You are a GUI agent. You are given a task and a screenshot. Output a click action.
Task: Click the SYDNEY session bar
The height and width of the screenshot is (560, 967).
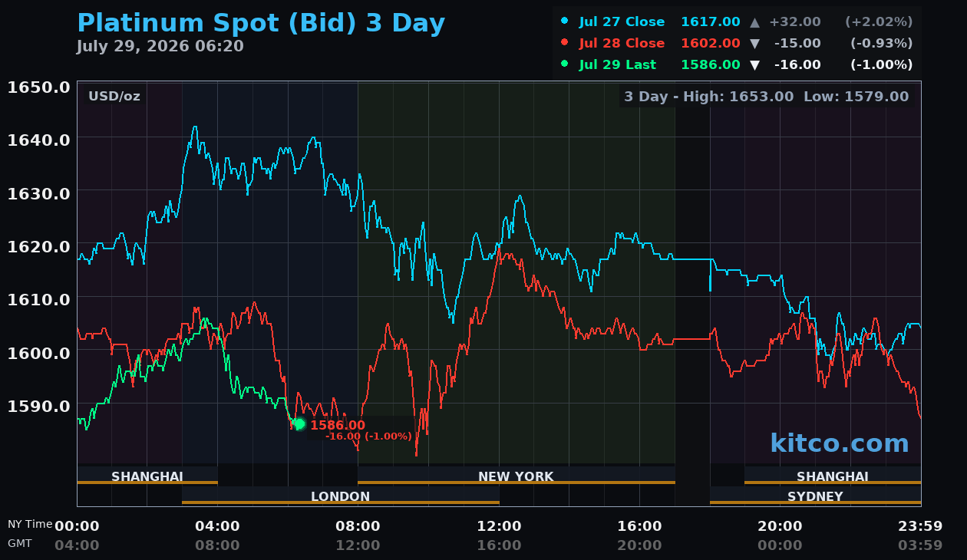coord(815,496)
